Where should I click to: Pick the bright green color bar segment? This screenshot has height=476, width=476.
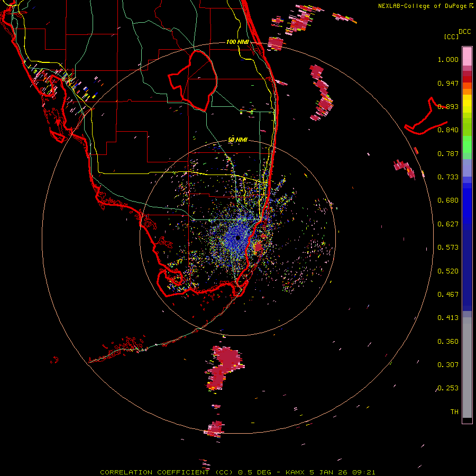click(467, 144)
